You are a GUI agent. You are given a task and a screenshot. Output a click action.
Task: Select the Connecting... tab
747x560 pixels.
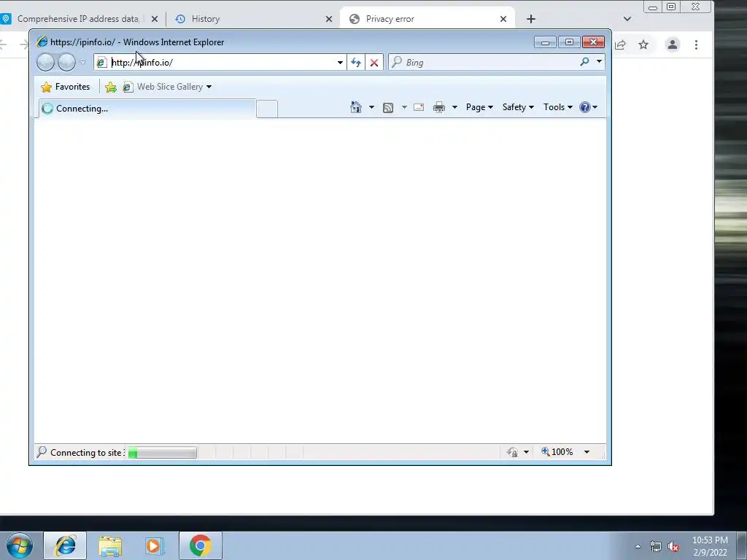pos(147,109)
